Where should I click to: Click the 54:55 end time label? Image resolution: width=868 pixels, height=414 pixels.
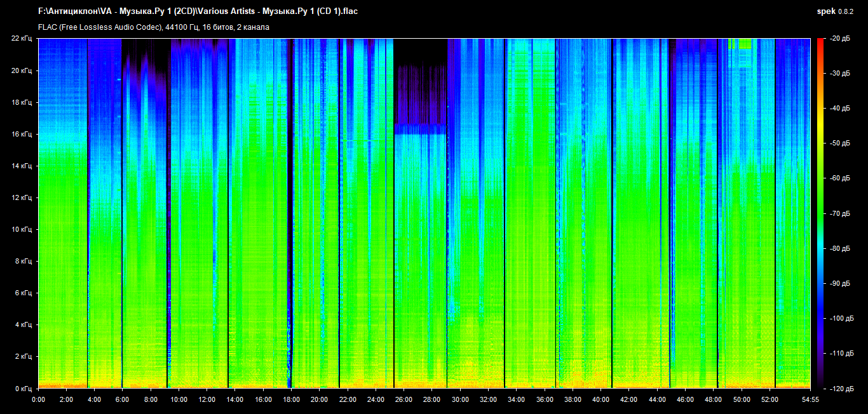(x=810, y=399)
